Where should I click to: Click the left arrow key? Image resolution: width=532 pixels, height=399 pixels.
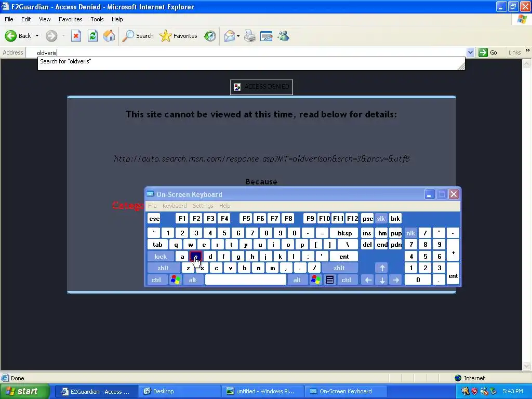(368, 280)
